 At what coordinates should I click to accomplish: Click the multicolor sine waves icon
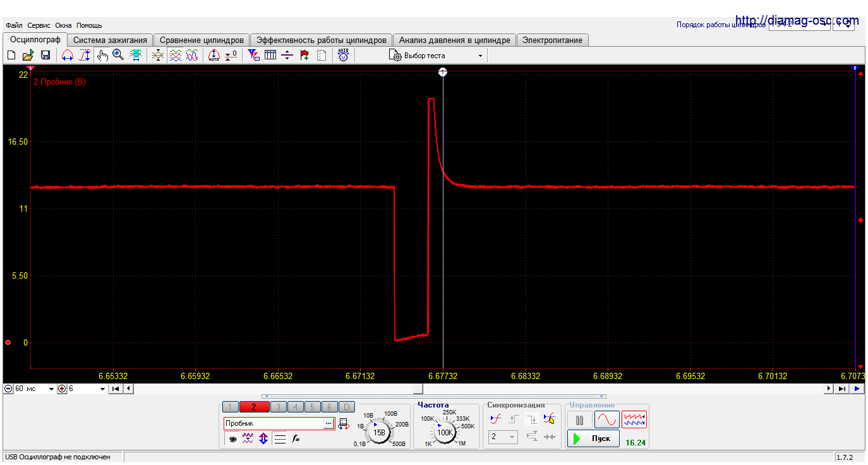[192, 56]
